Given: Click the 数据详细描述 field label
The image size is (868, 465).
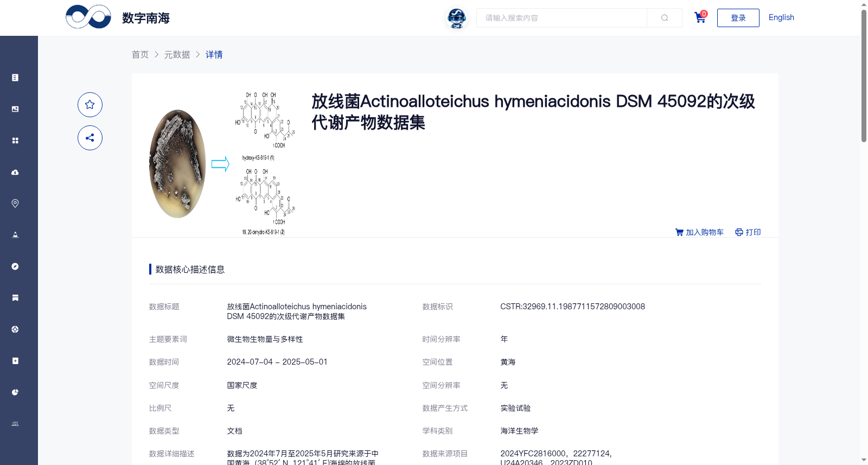Looking at the screenshot, I should coord(171,454).
